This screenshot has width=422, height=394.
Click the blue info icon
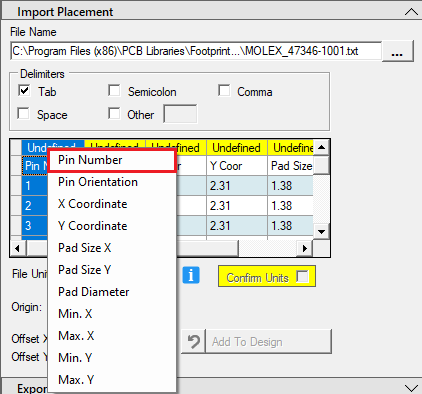coord(191,275)
